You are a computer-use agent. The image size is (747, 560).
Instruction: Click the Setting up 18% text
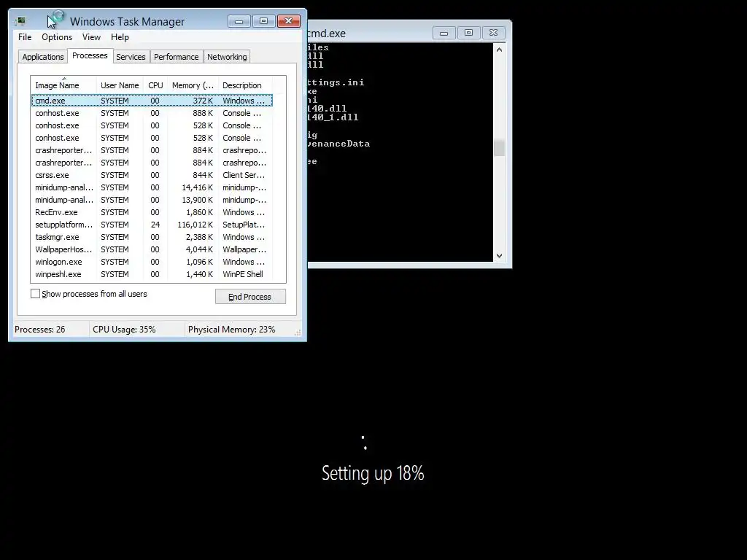click(x=373, y=473)
